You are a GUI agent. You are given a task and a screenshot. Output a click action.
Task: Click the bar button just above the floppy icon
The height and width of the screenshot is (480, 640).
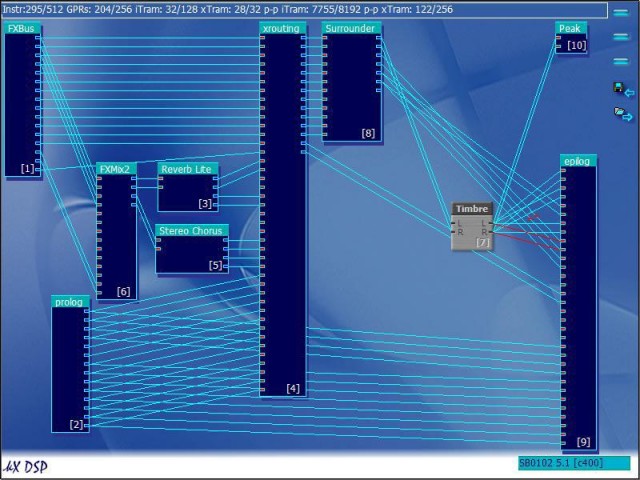point(621,61)
